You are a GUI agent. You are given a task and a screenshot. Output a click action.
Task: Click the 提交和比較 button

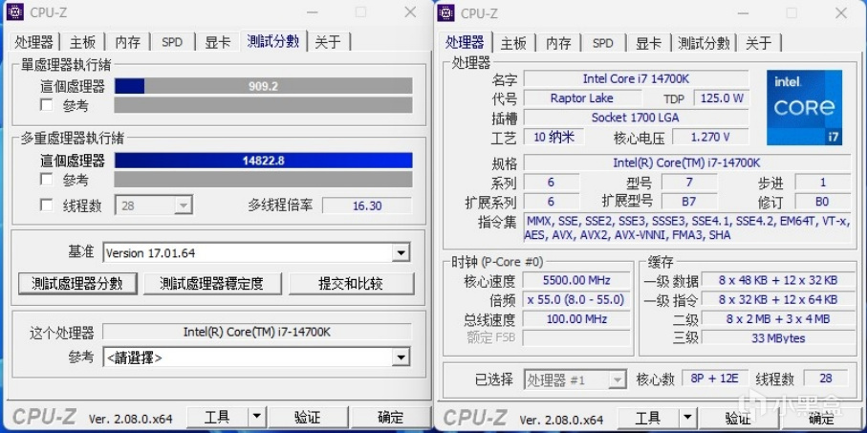pos(351,284)
